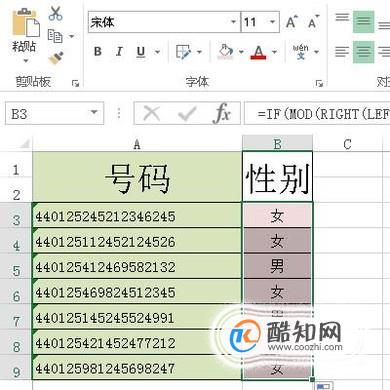
Task: Click the 男 cell in row 5
Action: [277, 266]
